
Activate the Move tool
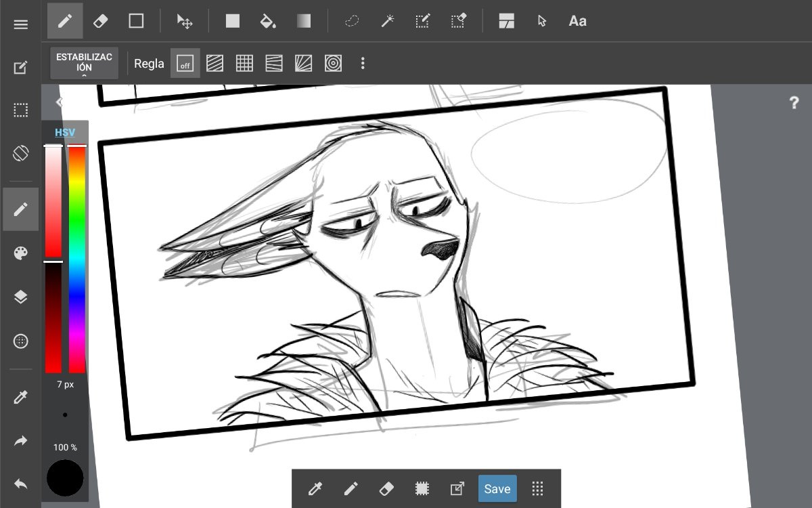click(185, 21)
